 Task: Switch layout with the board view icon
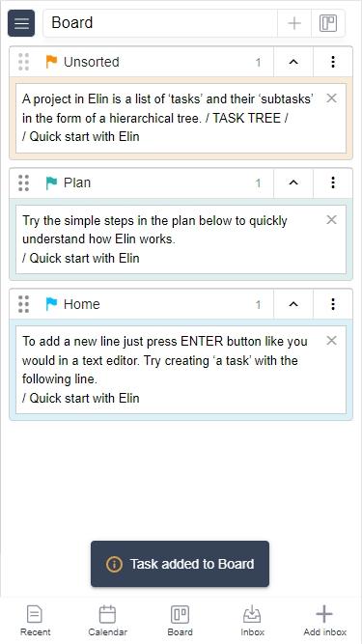(328, 23)
